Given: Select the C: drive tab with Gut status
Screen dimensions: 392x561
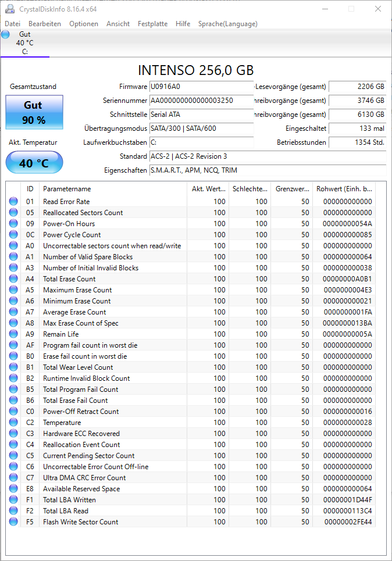Looking at the screenshot, I should 24,43.
